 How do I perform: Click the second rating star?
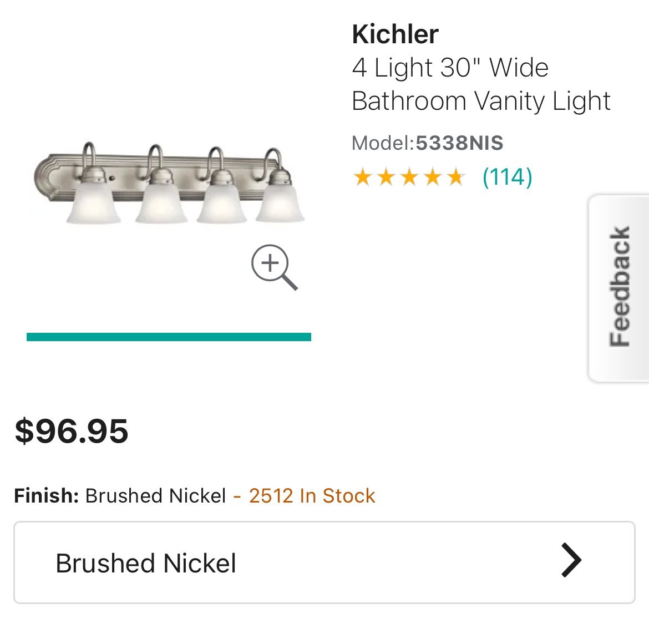pos(386,178)
